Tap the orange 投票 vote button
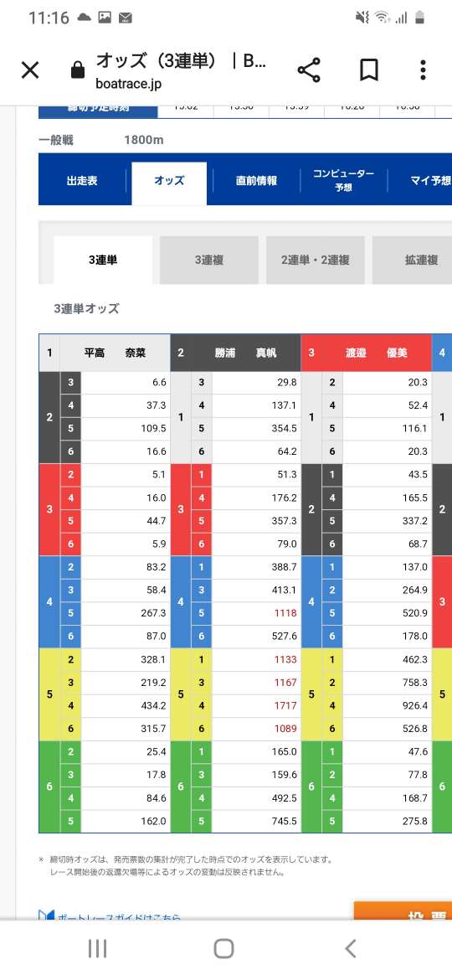 pyautogui.click(x=403, y=912)
